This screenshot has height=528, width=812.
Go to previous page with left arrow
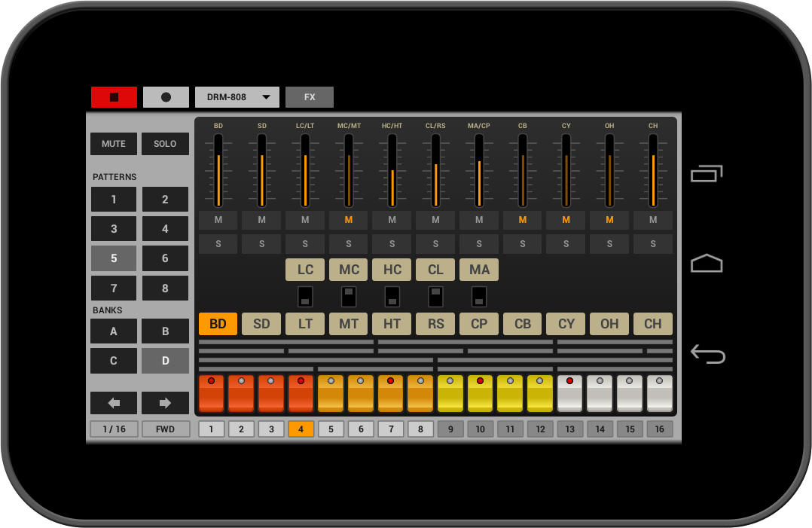coord(114,403)
